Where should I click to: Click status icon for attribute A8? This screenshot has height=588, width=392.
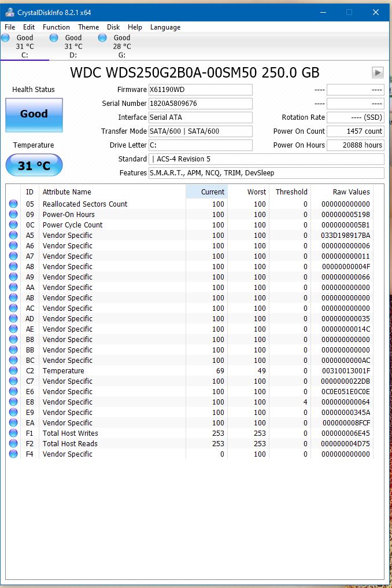pyautogui.click(x=13, y=266)
